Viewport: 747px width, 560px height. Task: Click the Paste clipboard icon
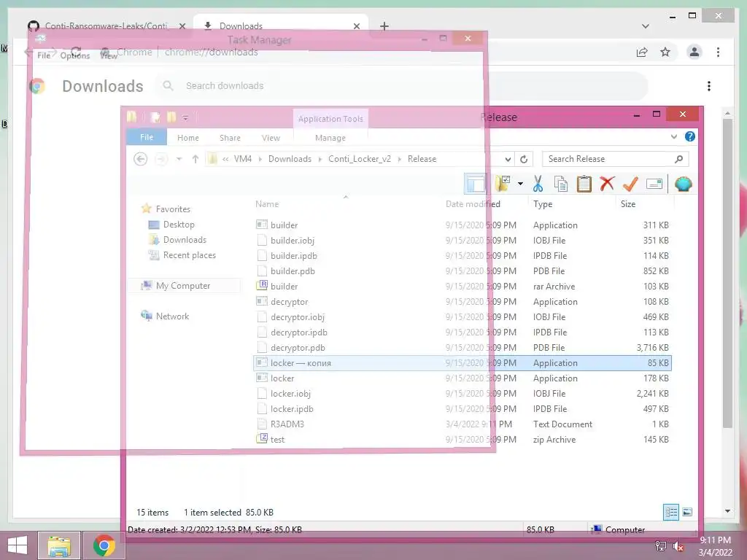click(584, 184)
